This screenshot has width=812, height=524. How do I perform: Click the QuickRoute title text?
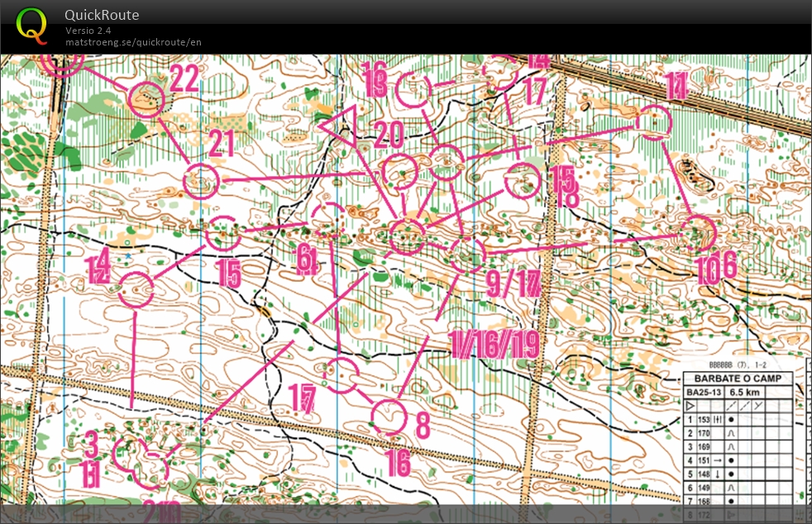(102, 15)
